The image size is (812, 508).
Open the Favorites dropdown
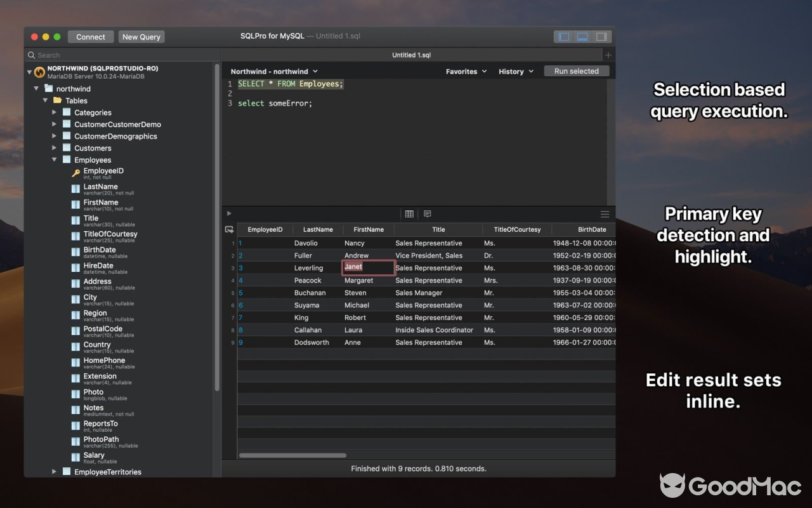pos(466,71)
